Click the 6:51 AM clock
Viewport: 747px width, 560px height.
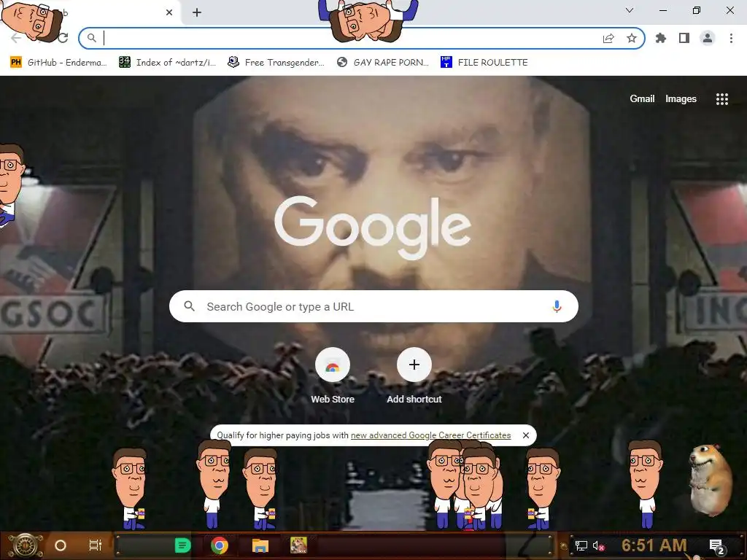pos(654,545)
